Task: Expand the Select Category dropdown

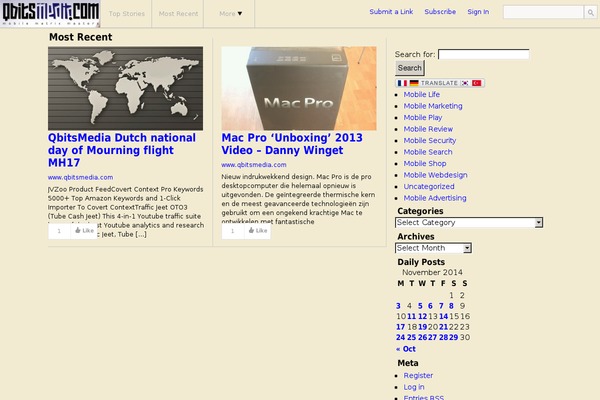Action: point(469,222)
